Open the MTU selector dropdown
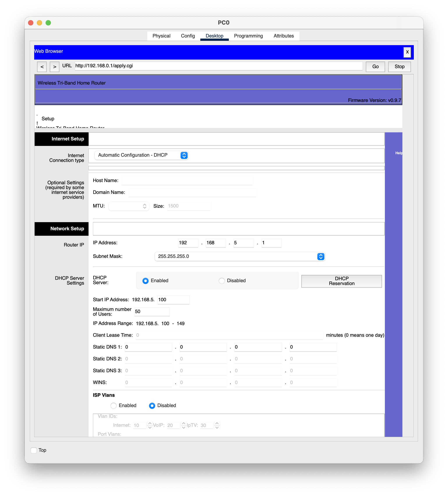The width and height of the screenshot is (448, 496). [x=129, y=206]
